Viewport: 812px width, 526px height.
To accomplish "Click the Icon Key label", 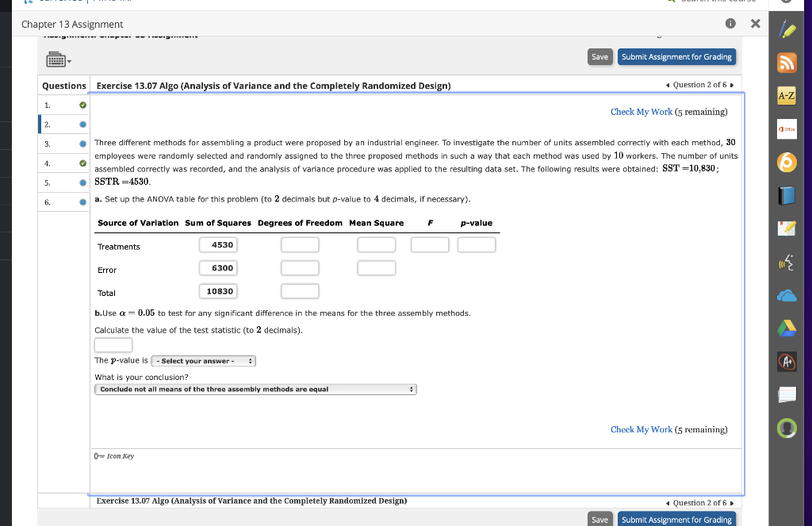I will [121, 456].
